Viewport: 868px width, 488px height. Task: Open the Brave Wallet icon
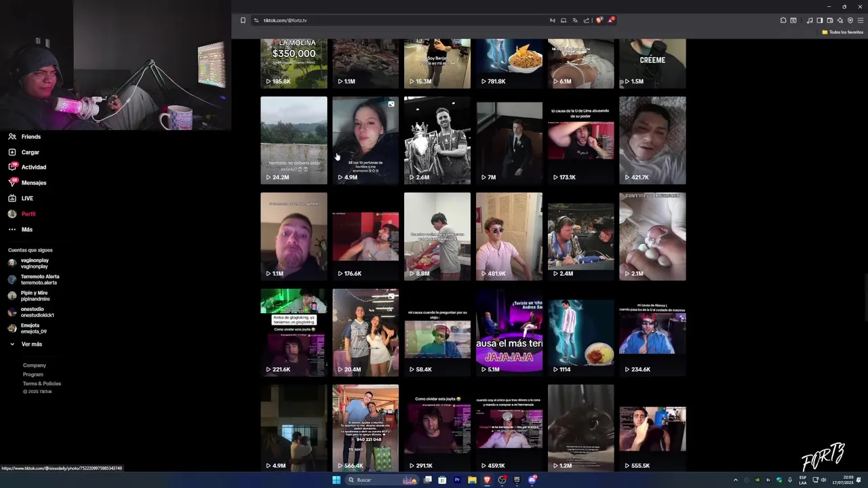(x=829, y=20)
